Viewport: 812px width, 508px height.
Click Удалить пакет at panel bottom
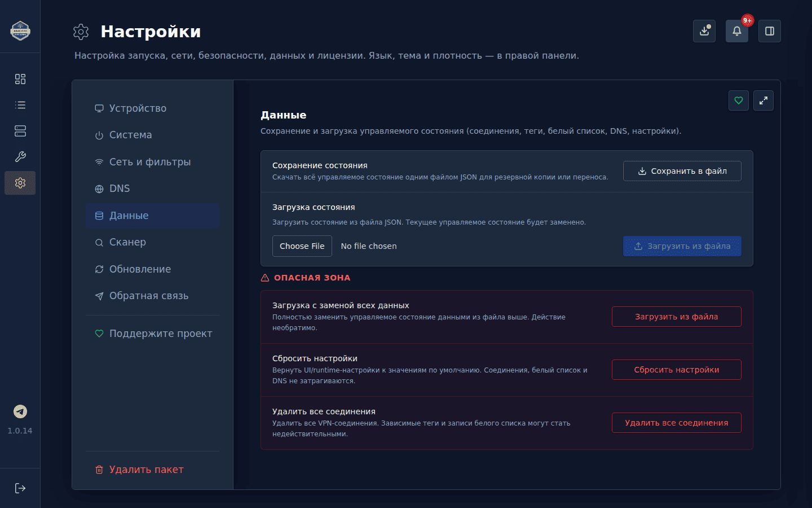point(152,470)
